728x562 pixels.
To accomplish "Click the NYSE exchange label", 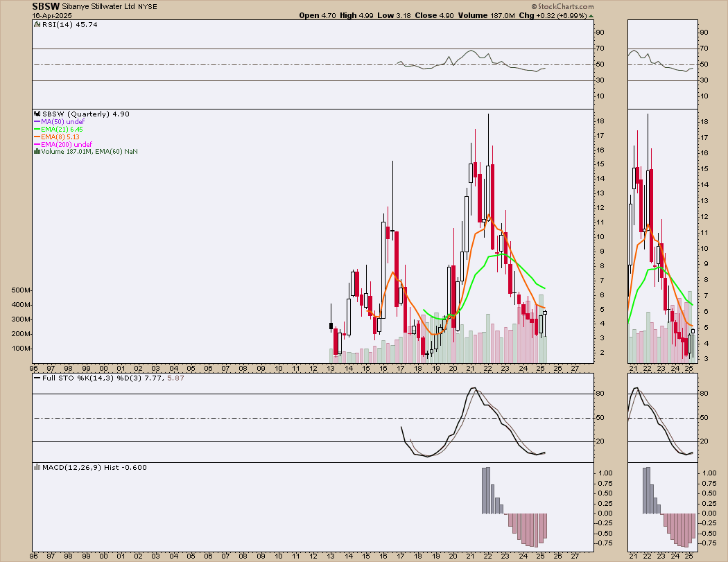I will click(147, 7).
